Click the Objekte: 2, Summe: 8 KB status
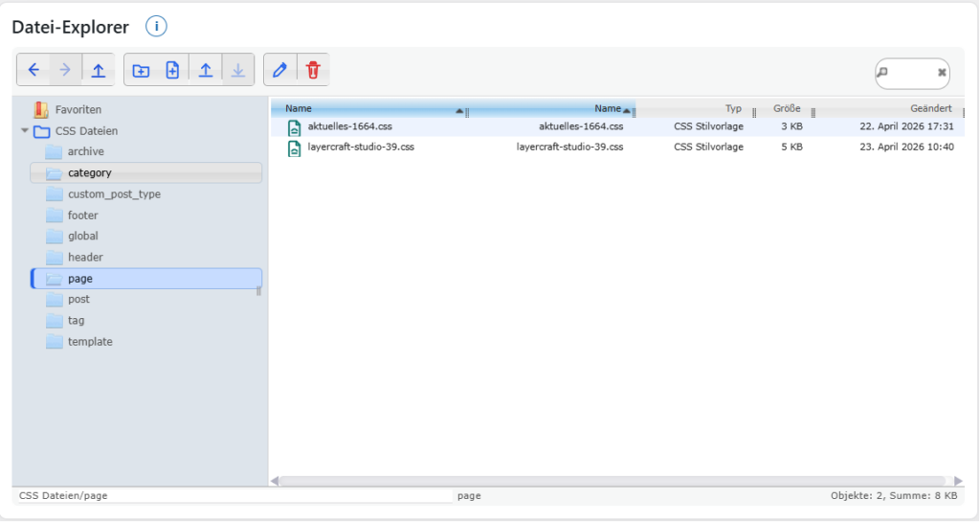 [x=894, y=496]
